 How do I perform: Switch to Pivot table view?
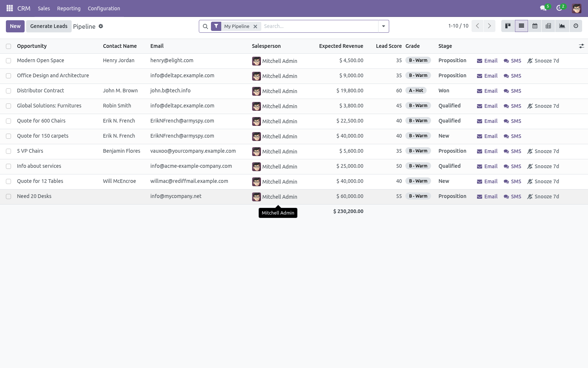tap(548, 26)
